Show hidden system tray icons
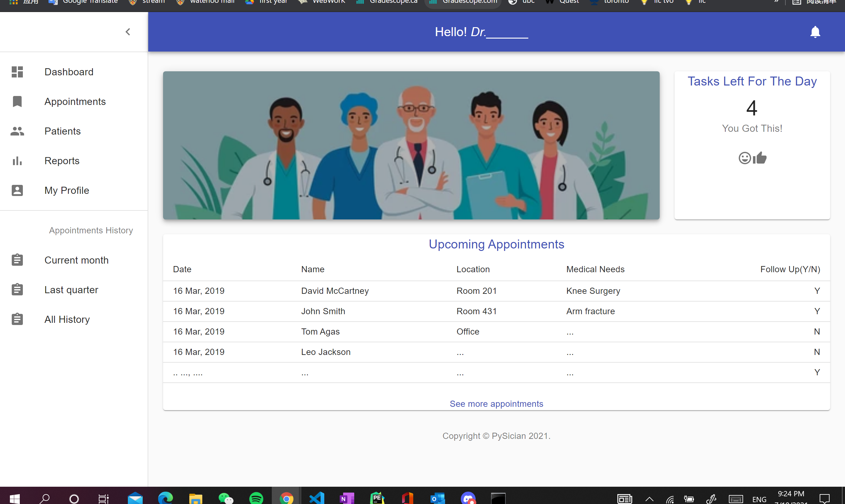The image size is (845, 504). coord(649,499)
